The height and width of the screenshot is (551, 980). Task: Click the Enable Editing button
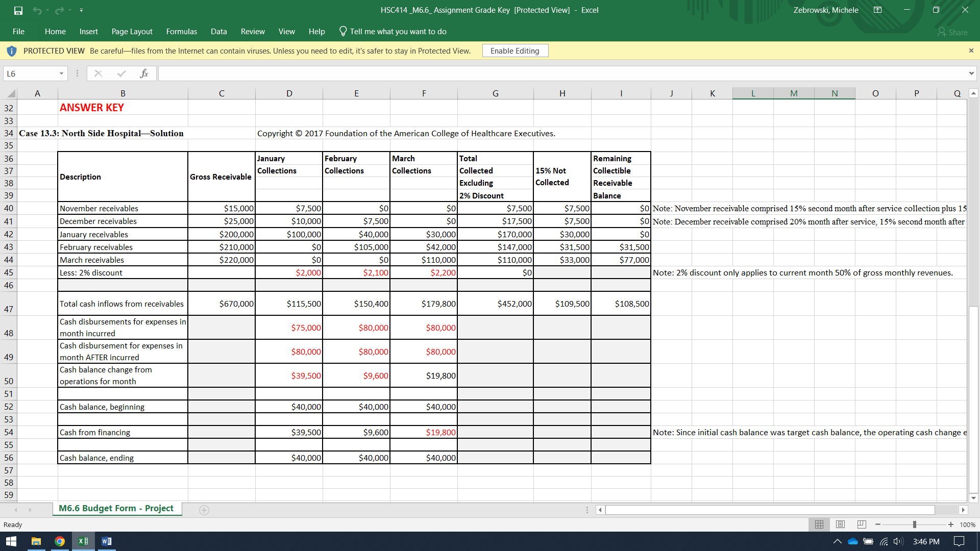click(x=515, y=51)
